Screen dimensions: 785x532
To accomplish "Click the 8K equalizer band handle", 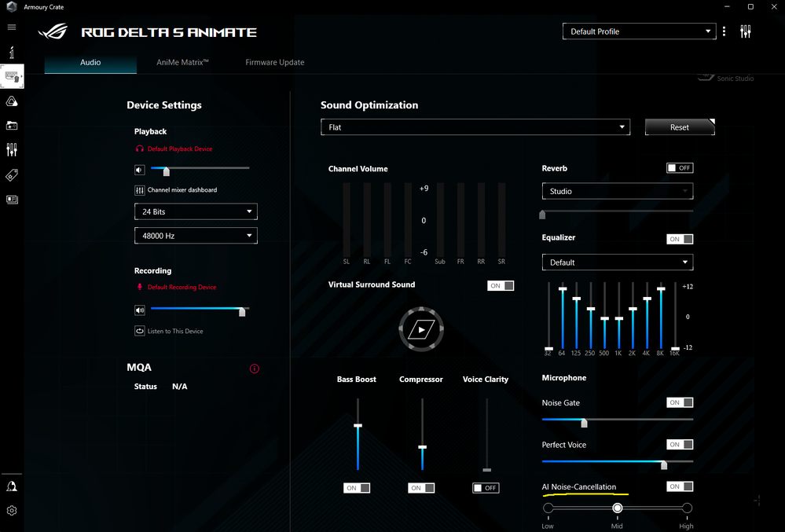I will [x=661, y=288].
